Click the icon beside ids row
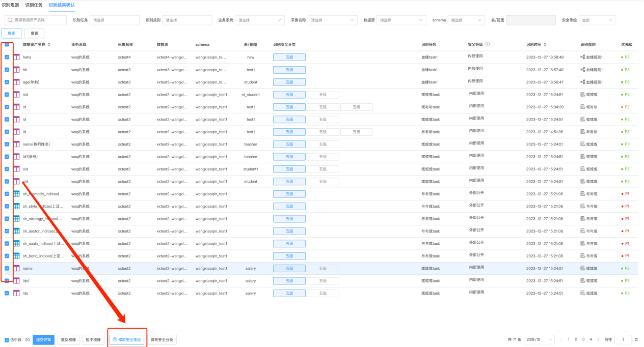The height and width of the screenshot is (347, 644). pyautogui.click(x=16, y=293)
